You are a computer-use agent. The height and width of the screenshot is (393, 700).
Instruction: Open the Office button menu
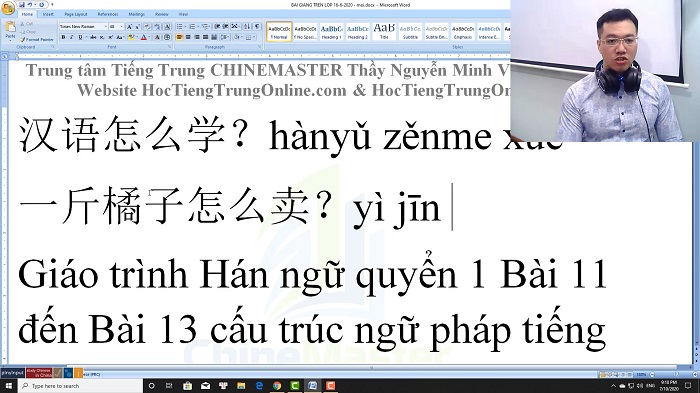point(8,8)
